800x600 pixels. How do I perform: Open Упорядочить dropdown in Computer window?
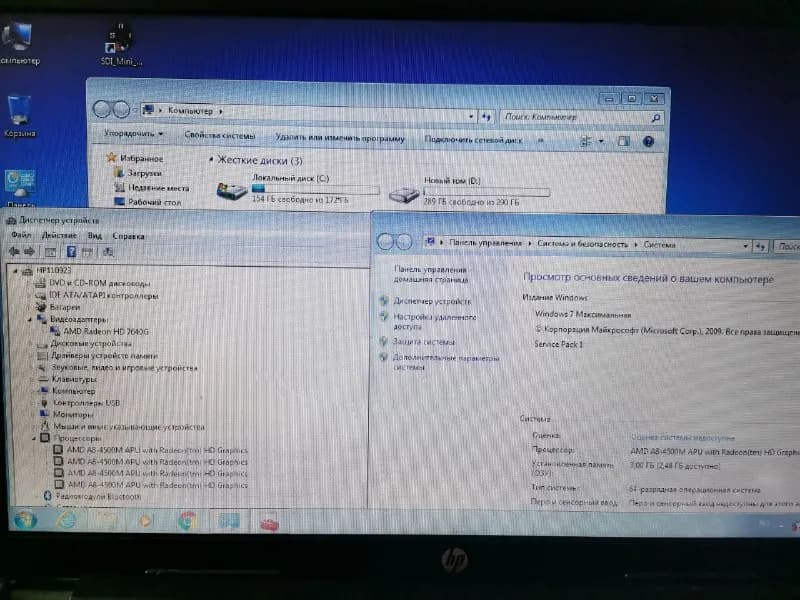point(133,134)
